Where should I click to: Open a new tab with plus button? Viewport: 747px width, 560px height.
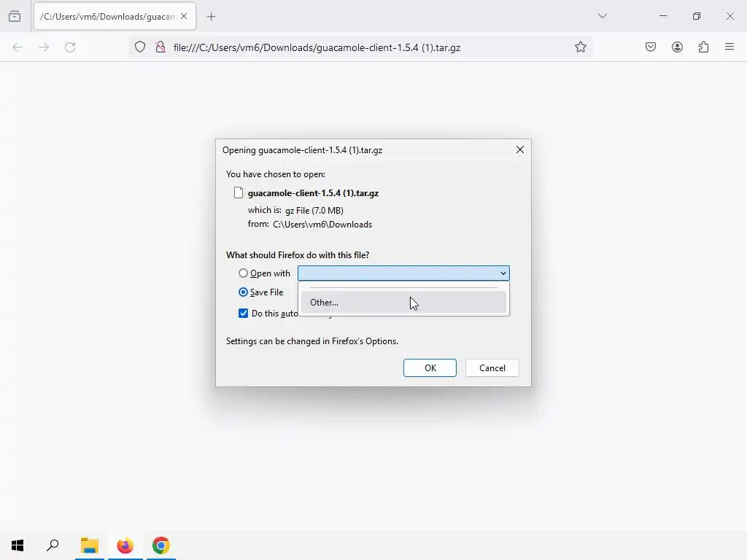[211, 17]
